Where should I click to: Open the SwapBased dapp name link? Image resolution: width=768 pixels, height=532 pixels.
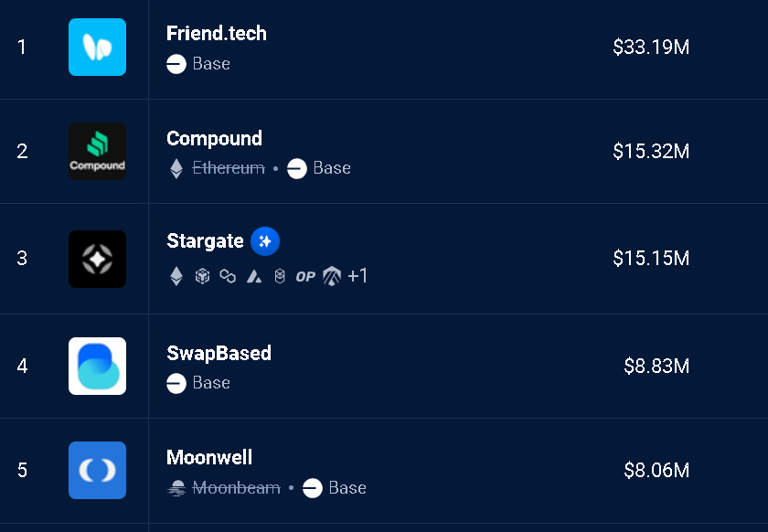click(219, 353)
